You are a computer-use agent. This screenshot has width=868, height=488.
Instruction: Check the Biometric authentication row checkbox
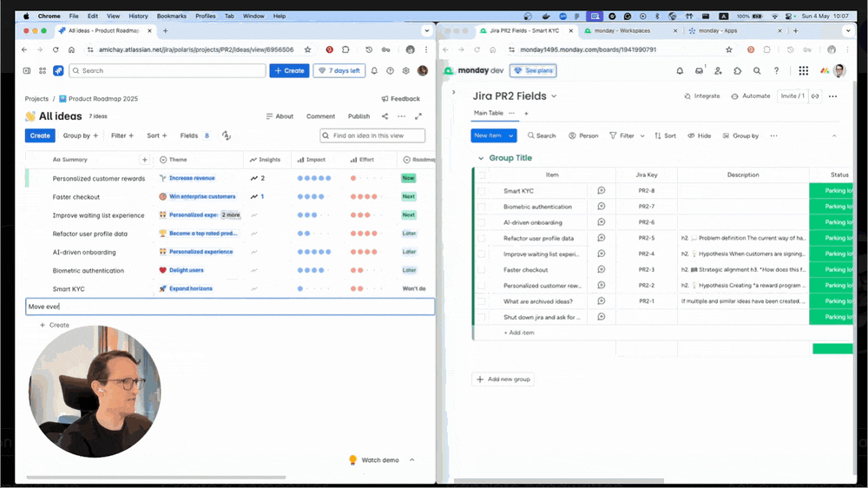(482, 207)
